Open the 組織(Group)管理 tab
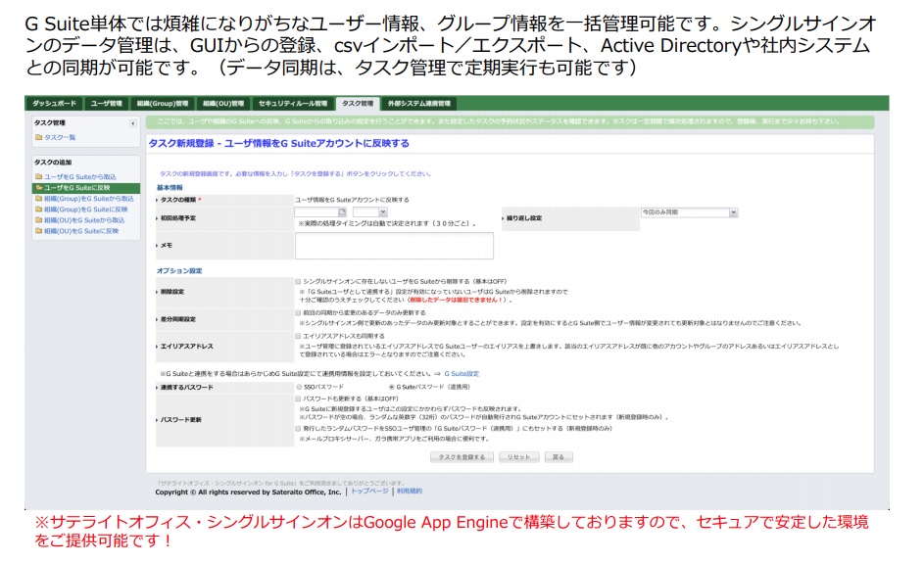This screenshot has height=563, width=924. click(162, 104)
